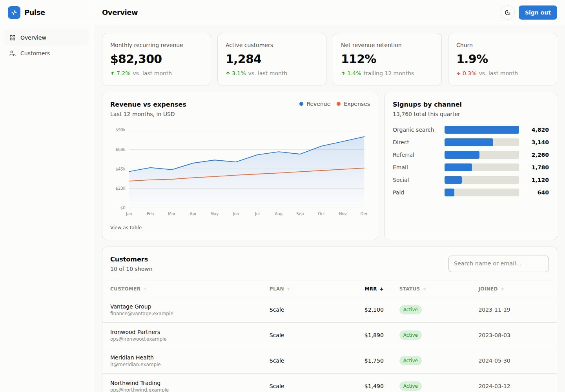Click the 112% net revenue retention value
Screen dimensions: 565x392
[359, 59]
